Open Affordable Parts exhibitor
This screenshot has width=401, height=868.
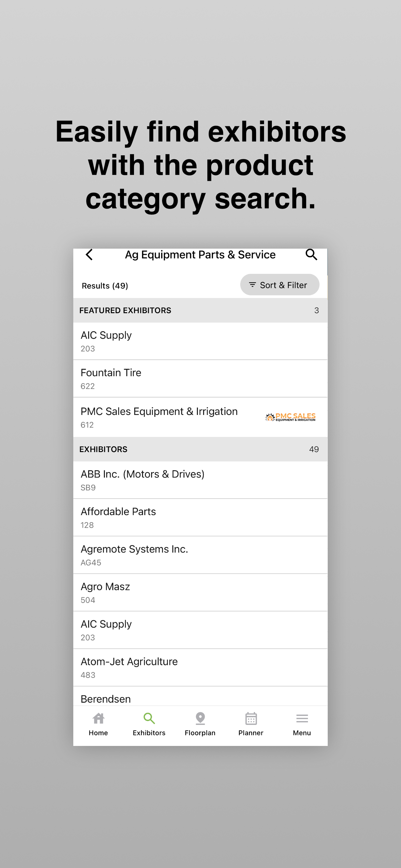[200, 518]
